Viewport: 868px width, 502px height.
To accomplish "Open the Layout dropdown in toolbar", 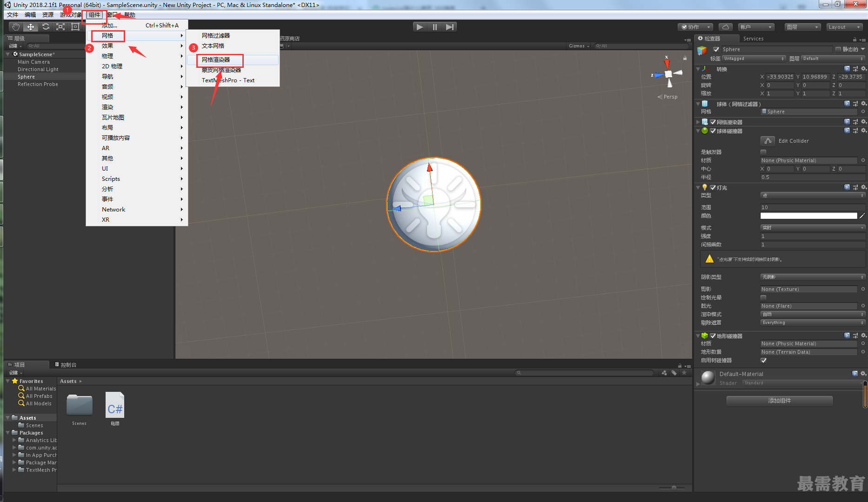I will coord(844,27).
